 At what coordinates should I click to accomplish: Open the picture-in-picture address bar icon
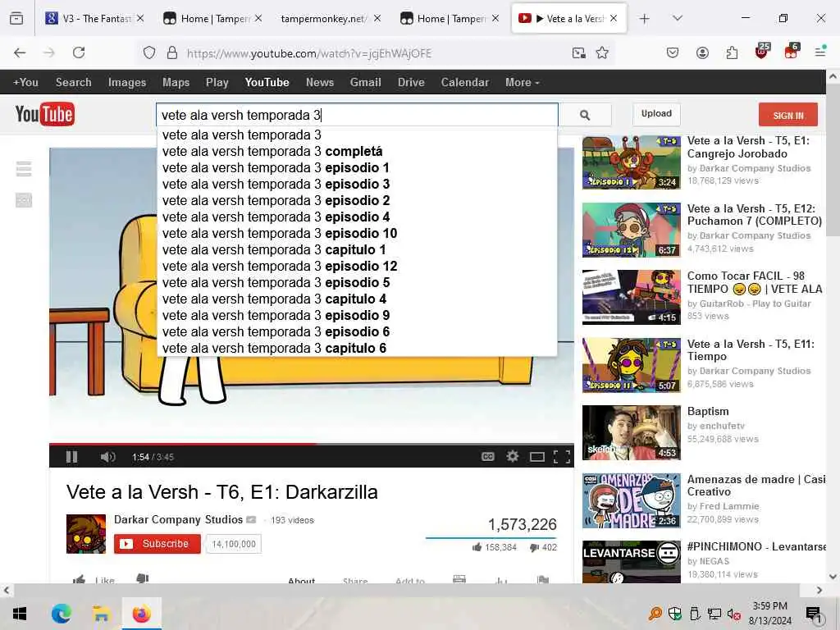pos(578,52)
